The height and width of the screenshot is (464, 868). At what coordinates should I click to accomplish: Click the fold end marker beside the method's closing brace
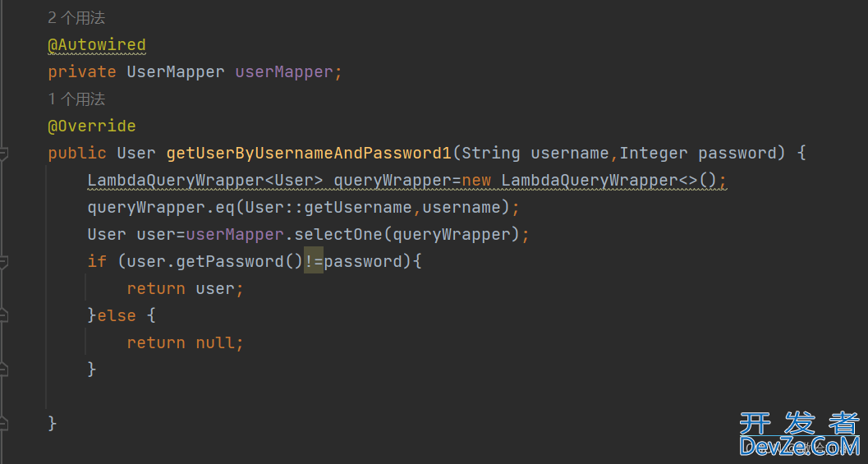click(x=3, y=424)
